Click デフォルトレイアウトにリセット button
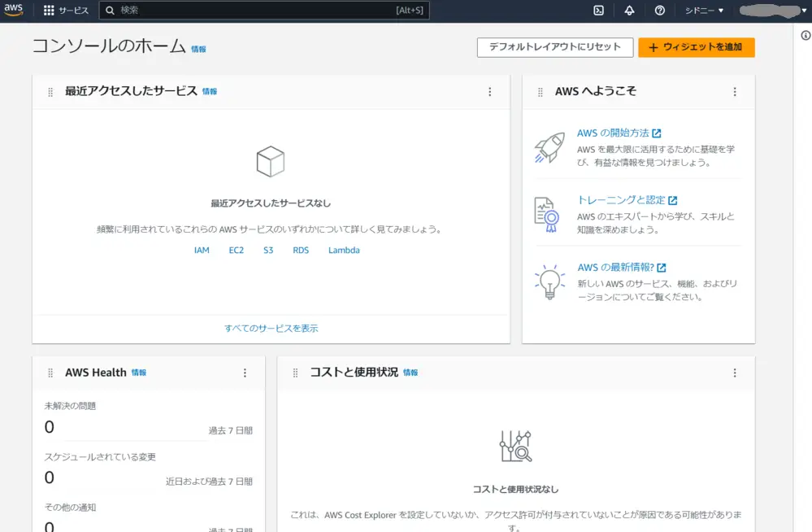 (x=555, y=47)
